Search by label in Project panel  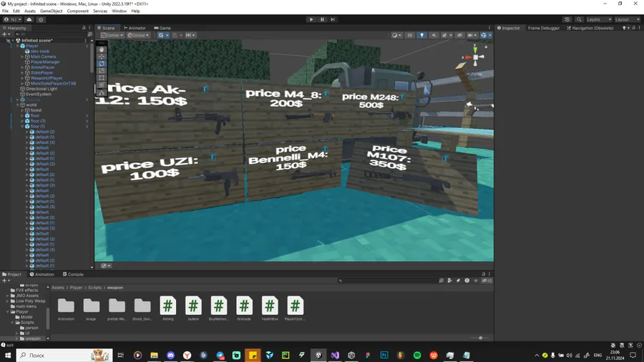click(x=458, y=280)
